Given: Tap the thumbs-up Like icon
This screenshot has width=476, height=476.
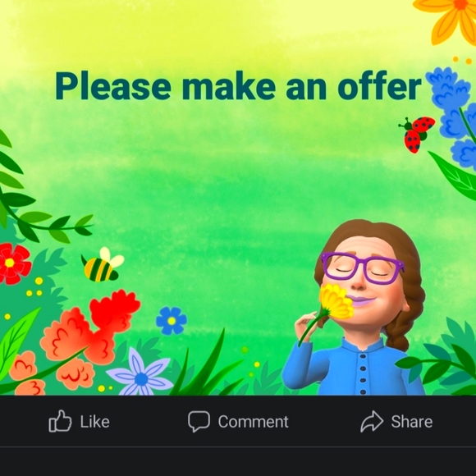Looking at the screenshot, I should [x=60, y=421].
